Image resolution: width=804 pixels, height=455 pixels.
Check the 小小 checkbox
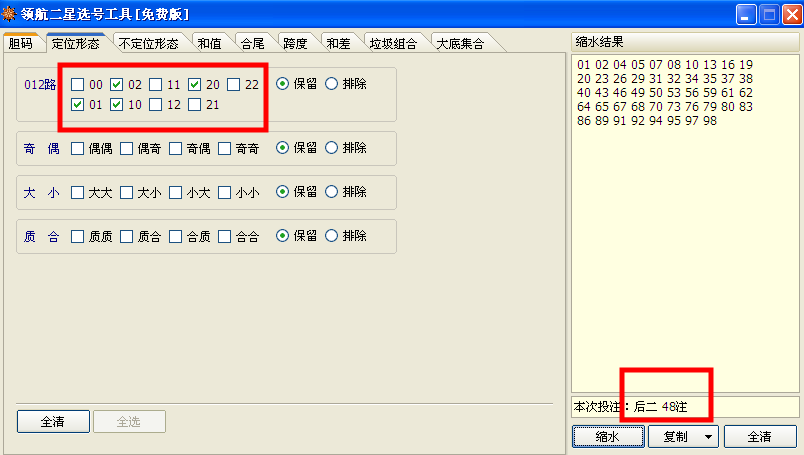[225, 193]
